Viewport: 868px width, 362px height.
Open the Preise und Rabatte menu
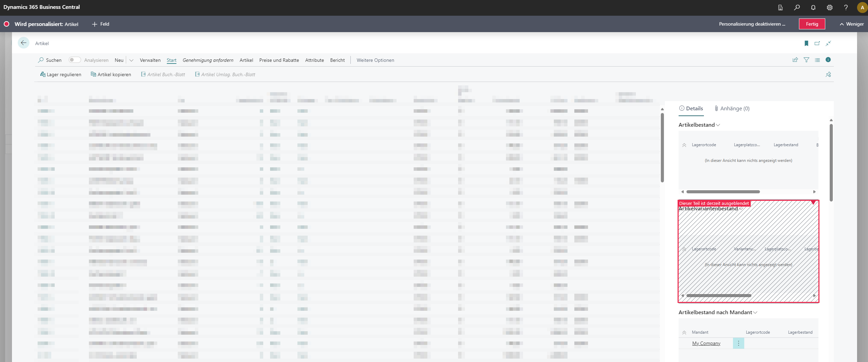pos(279,60)
